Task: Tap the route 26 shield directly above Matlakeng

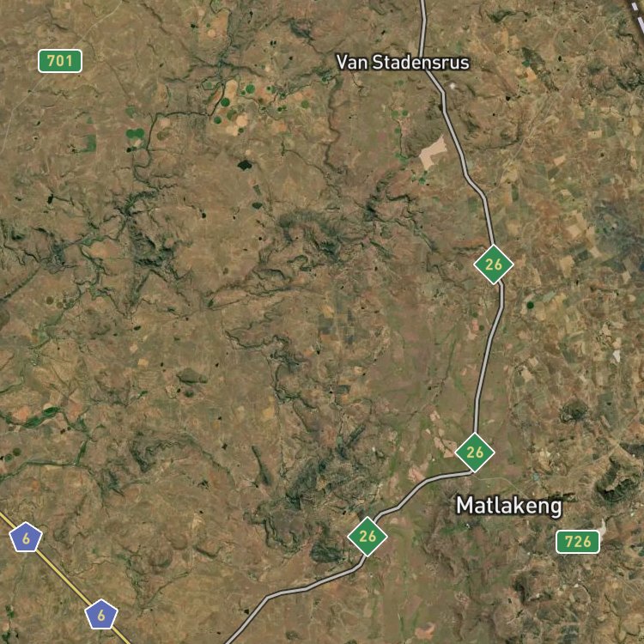Action: [x=475, y=453]
